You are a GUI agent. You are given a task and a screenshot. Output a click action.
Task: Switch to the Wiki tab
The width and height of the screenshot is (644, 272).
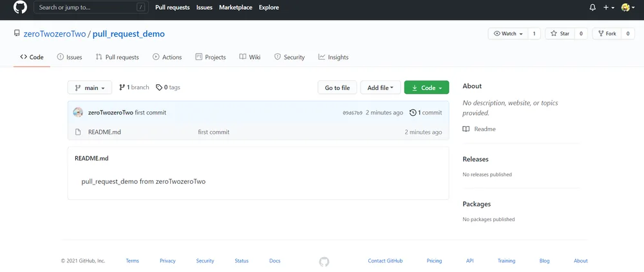point(250,57)
